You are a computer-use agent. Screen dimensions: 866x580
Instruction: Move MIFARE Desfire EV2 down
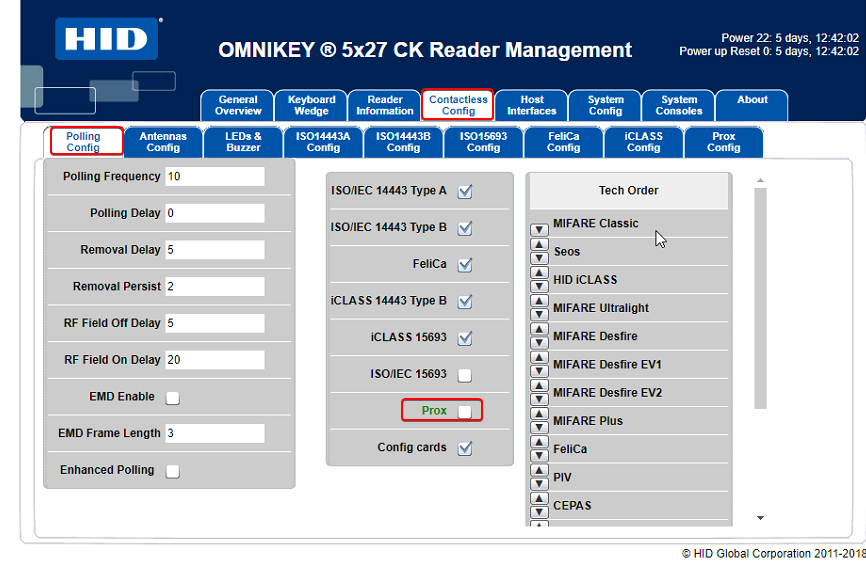click(539, 399)
